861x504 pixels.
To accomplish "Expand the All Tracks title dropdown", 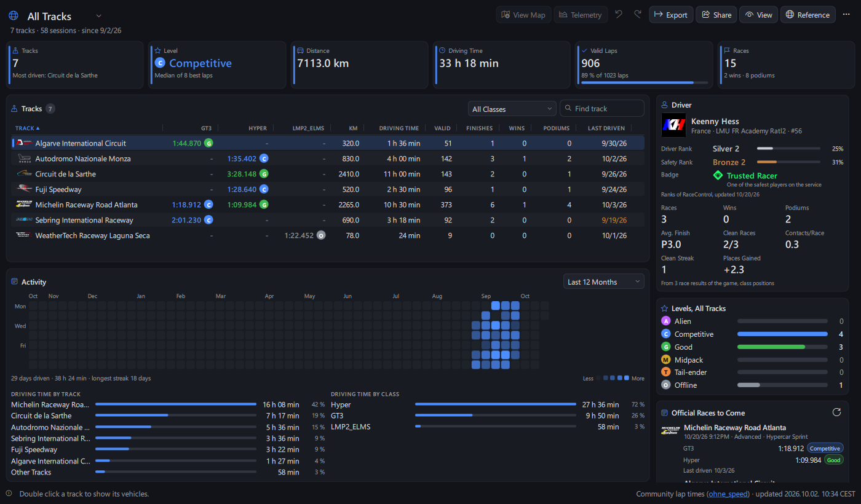I will point(99,16).
